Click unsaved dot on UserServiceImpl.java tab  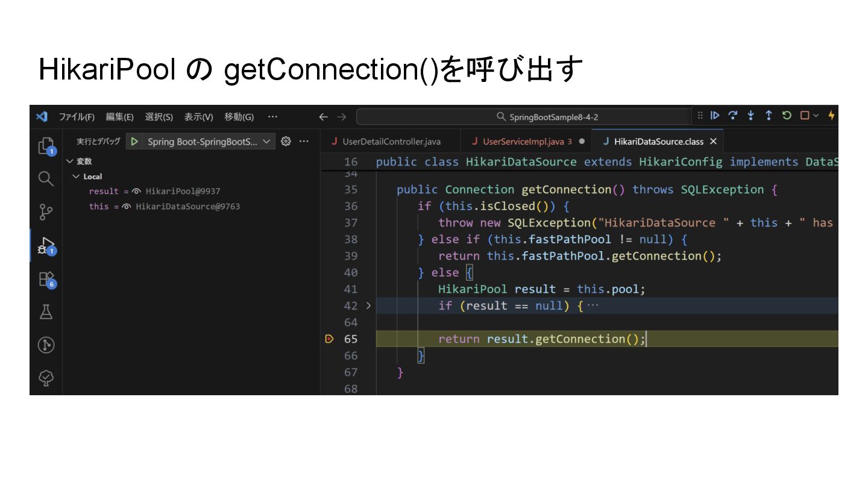pyautogui.click(x=582, y=142)
